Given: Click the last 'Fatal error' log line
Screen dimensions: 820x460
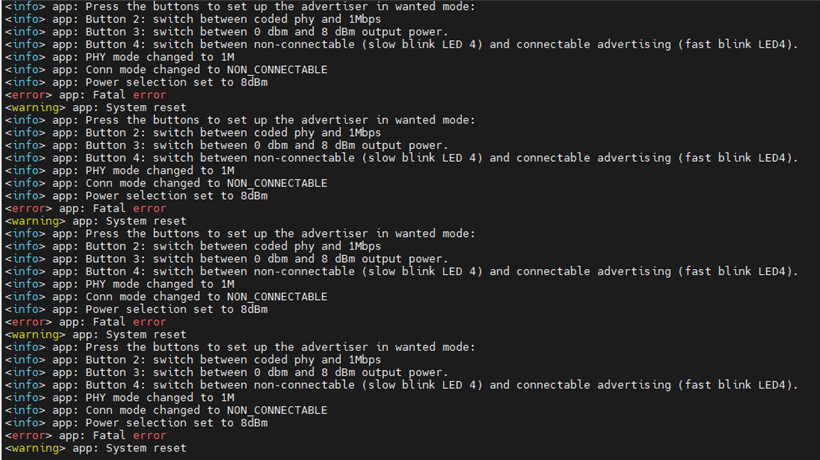Looking at the screenshot, I should tap(86, 435).
